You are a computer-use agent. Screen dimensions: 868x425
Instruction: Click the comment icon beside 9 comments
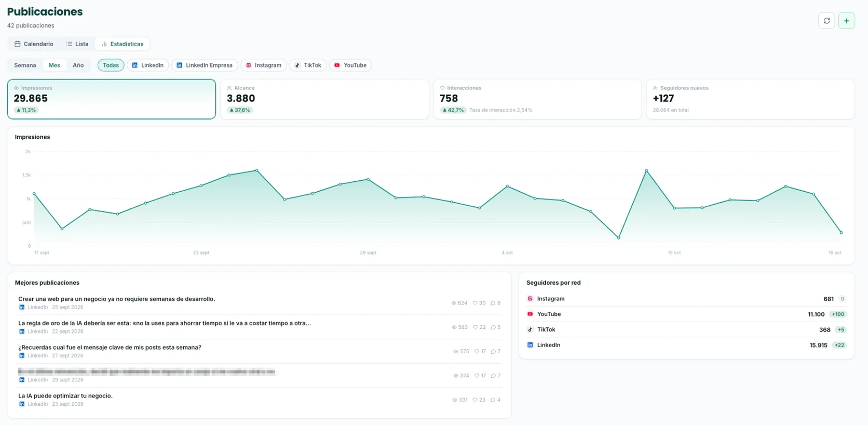493,303
